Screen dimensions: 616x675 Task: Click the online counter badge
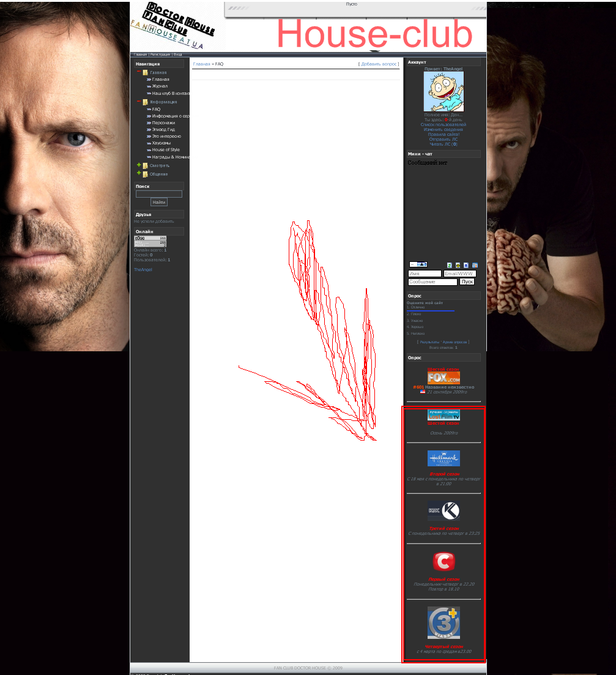coord(150,242)
